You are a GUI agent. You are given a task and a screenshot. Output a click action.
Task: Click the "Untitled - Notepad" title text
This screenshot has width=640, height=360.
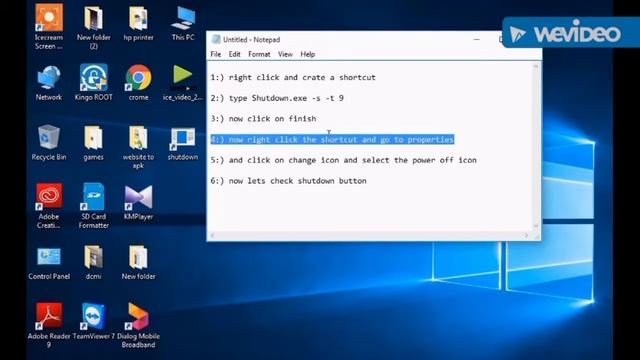click(251, 40)
